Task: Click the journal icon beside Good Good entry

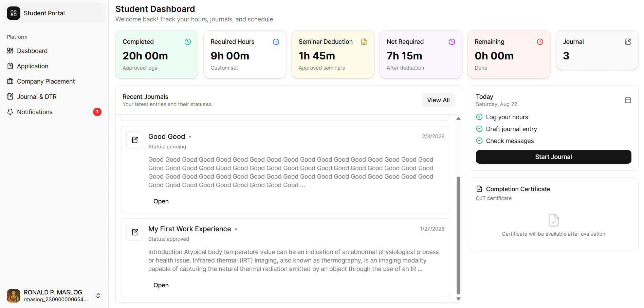Action: click(135, 140)
